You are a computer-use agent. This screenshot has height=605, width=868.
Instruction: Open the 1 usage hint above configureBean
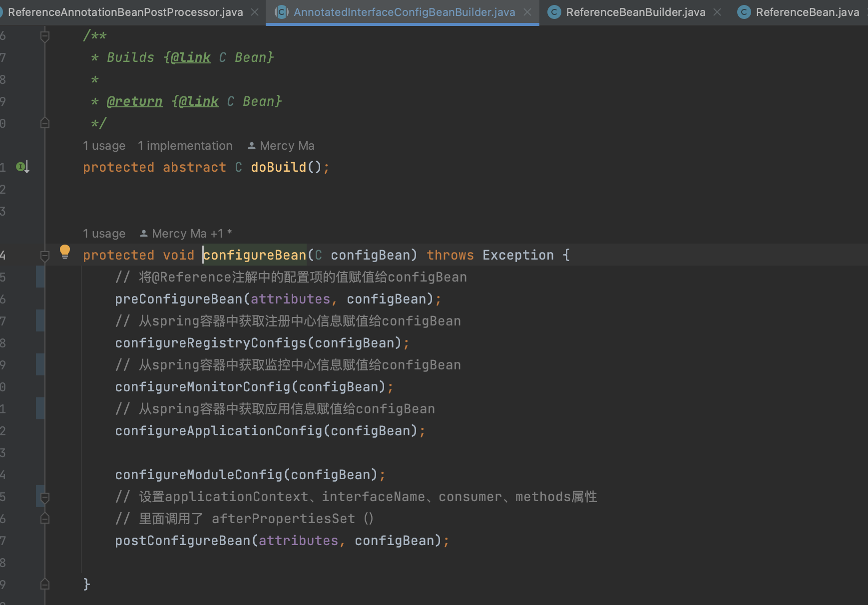tap(104, 234)
